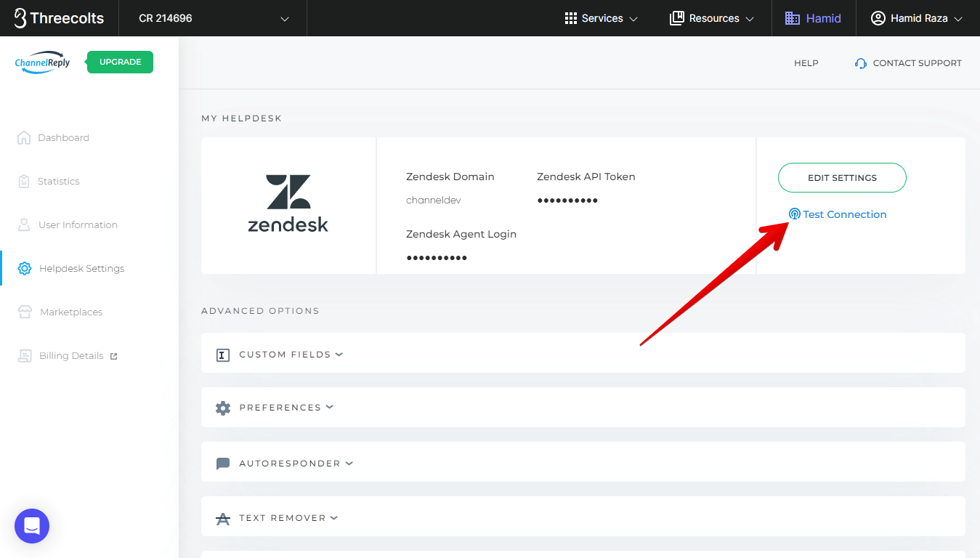
Task: Click the HELP link
Action: pyautogui.click(x=806, y=63)
